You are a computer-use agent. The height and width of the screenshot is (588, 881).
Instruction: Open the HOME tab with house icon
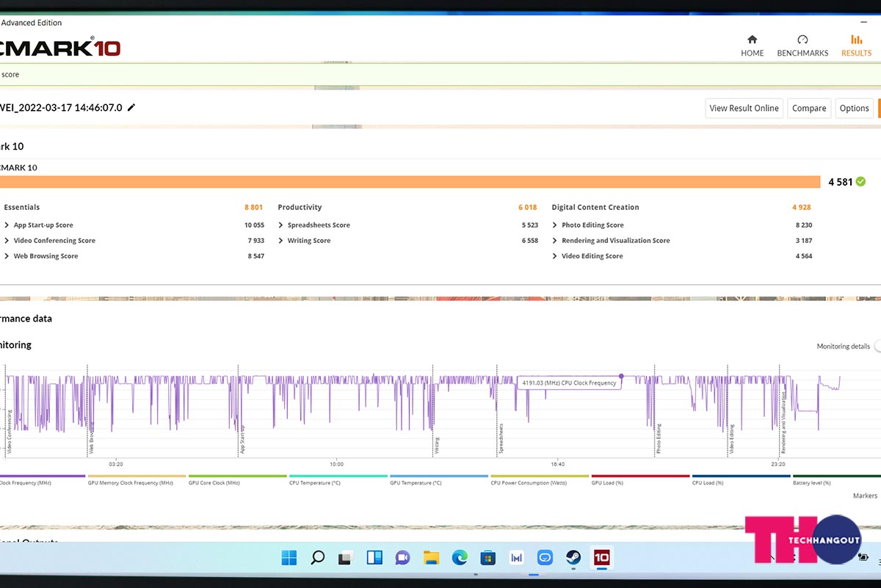752,46
